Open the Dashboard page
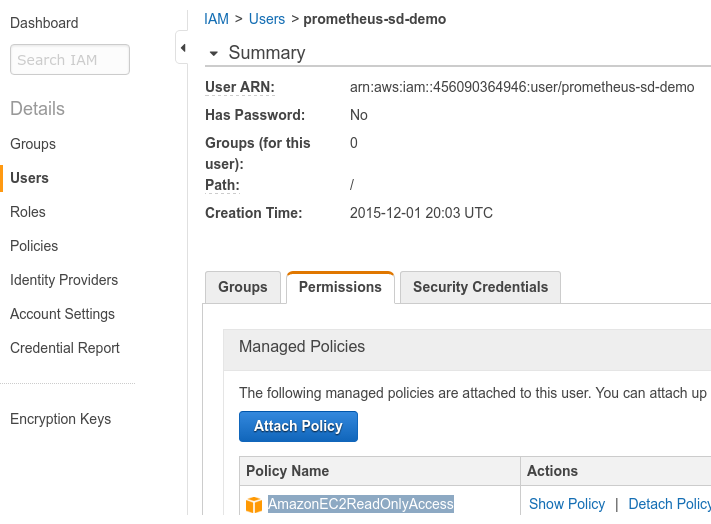The width and height of the screenshot is (711, 524). (44, 23)
